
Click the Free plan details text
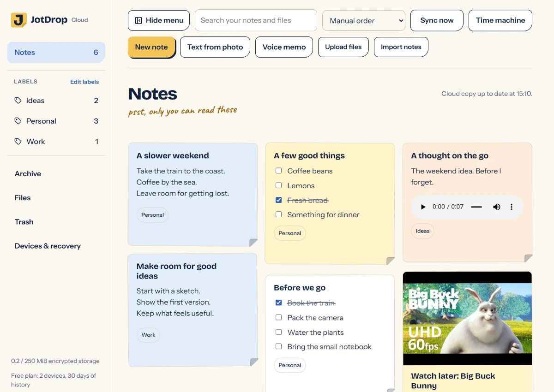click(54, 380)
